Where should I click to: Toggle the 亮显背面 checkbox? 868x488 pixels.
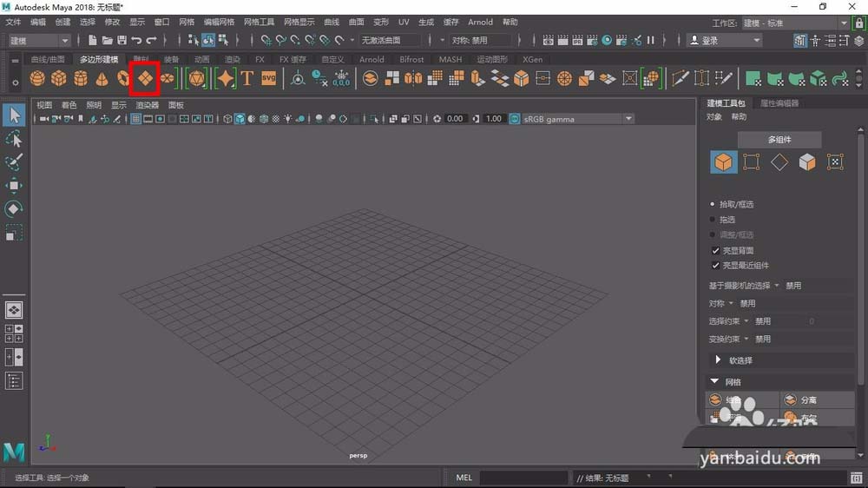(x=716, y=250)
